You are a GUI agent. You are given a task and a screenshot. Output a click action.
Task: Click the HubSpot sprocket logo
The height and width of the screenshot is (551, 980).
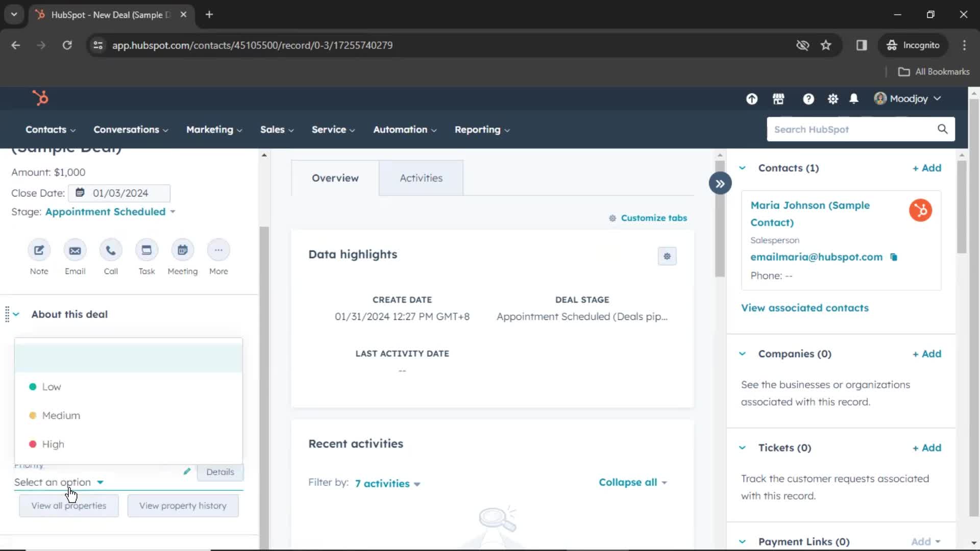[40, 97]
